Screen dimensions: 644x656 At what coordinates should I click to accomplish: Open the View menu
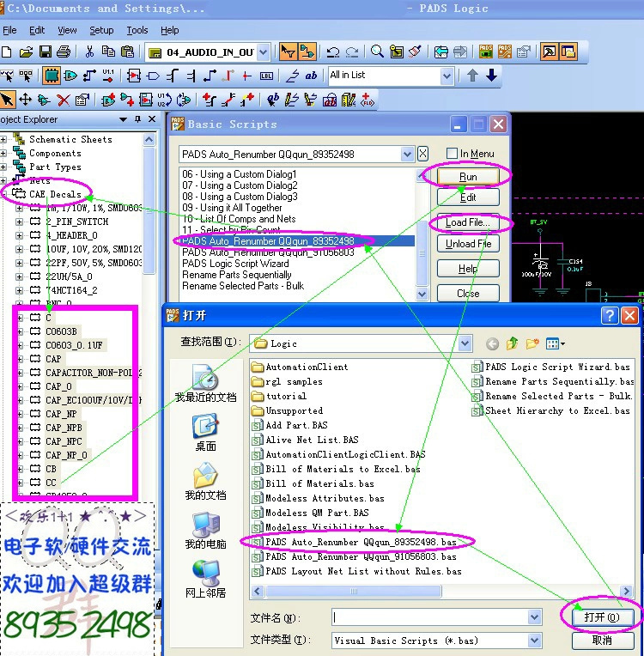click(67, 30)
